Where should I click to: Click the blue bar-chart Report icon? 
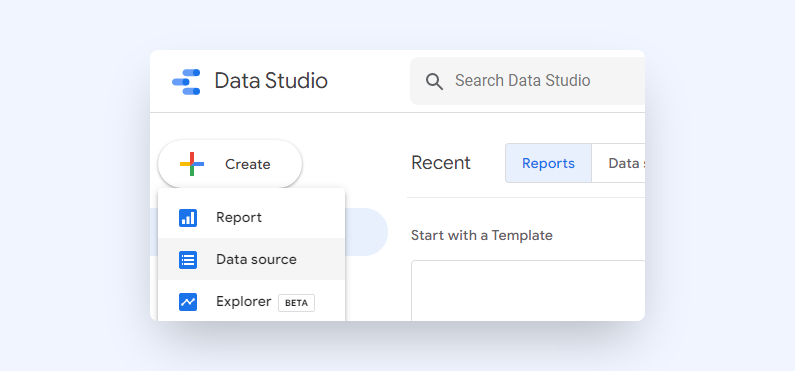[x=188, y=218]
